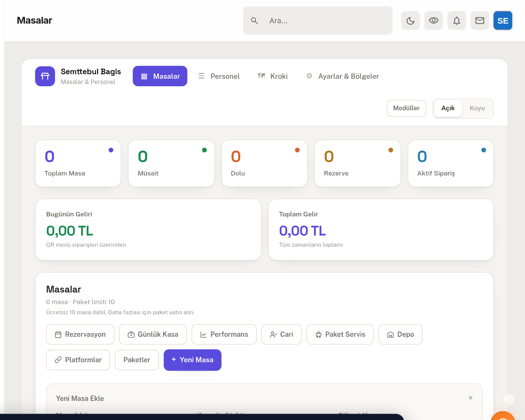The image size is (525, 420).
Task: Open the mail envelope icon
Action: pyautogui.click(x=480, y=21)
